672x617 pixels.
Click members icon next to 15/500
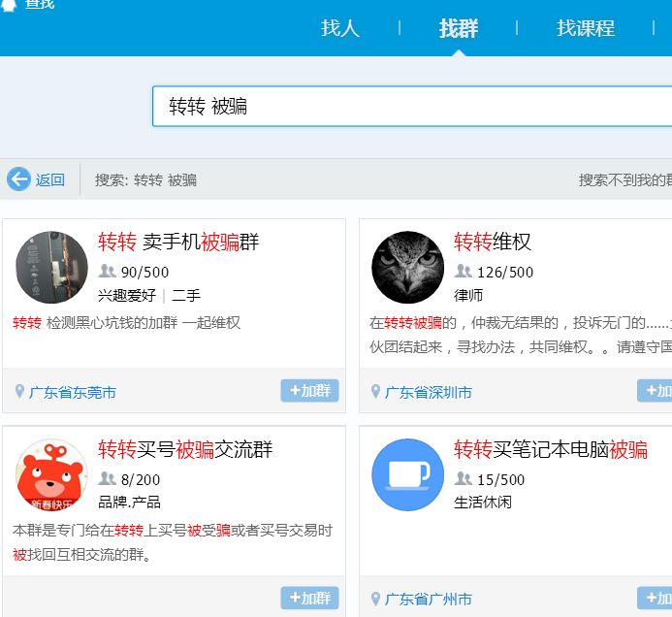[463, 478]
